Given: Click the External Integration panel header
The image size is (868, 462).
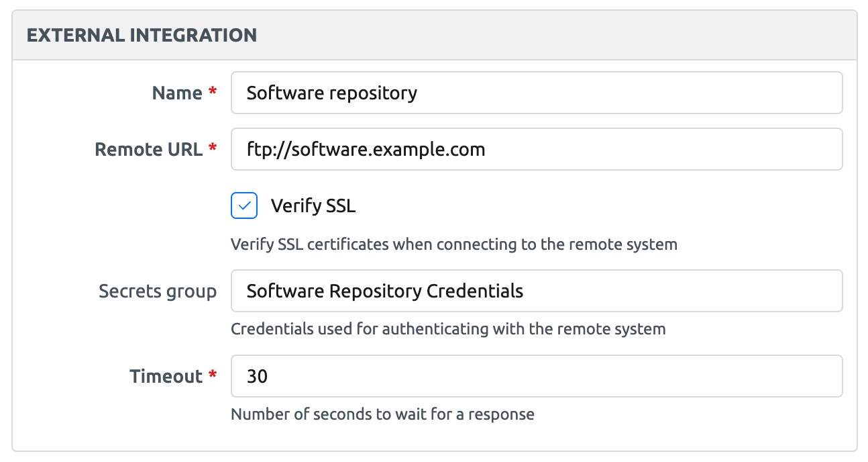Looking at the screenshot, I should tap(142, 35).
